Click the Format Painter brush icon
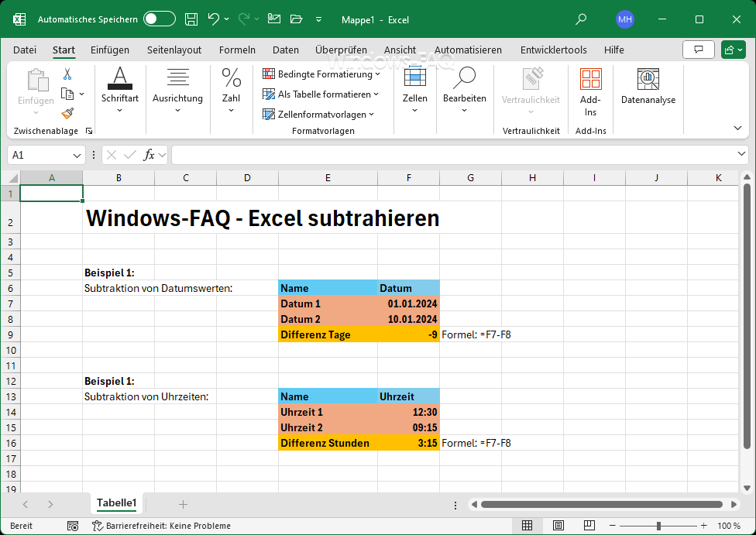 67,114
